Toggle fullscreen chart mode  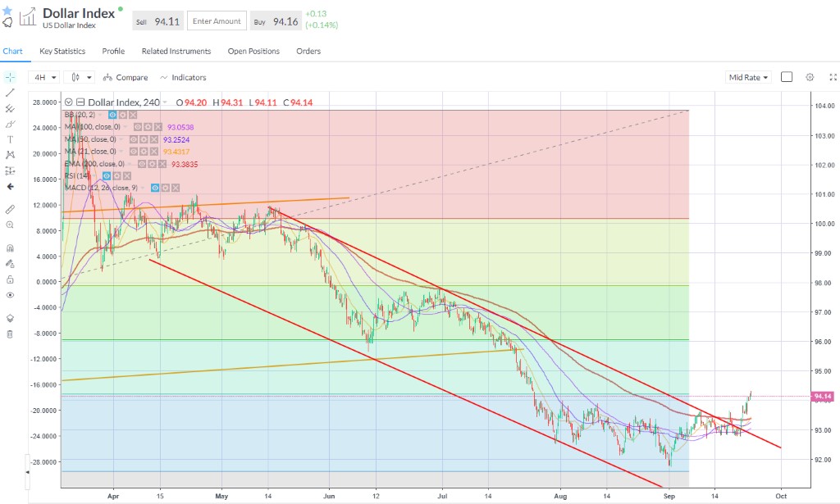pos(833,77)
